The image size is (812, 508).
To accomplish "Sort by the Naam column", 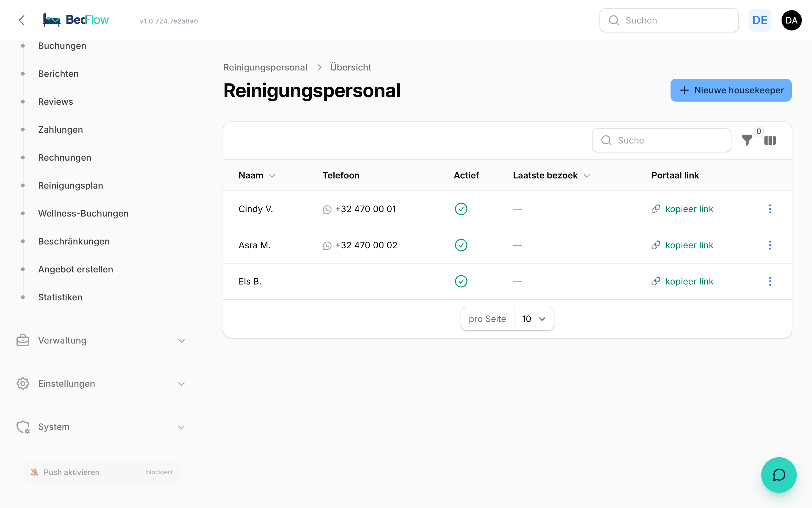I will [x=257, y=175].
